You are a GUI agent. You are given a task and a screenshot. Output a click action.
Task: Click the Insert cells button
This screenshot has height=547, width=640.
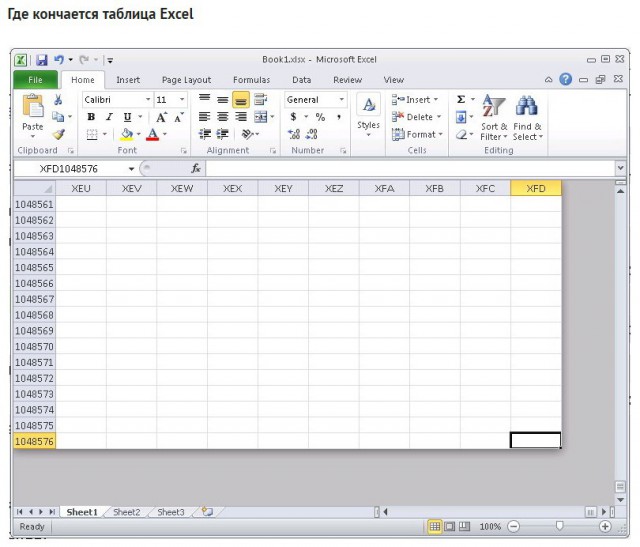coord(415,100)
